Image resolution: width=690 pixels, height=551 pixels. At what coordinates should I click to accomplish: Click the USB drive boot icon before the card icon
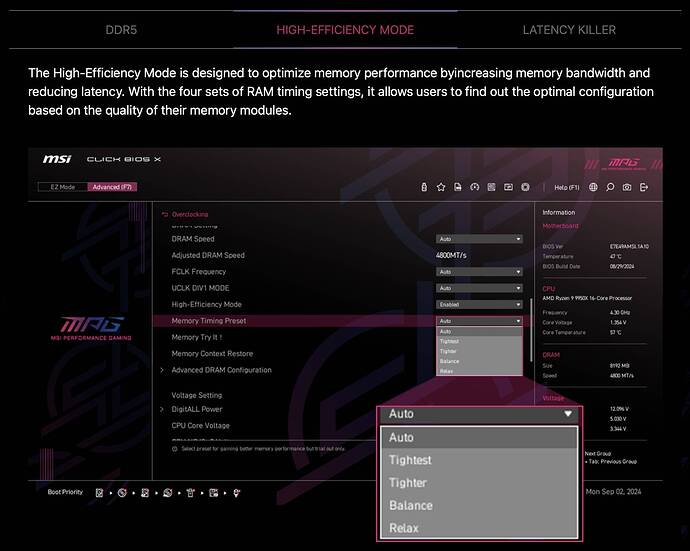pyautogui.click(x=191, y=493)
